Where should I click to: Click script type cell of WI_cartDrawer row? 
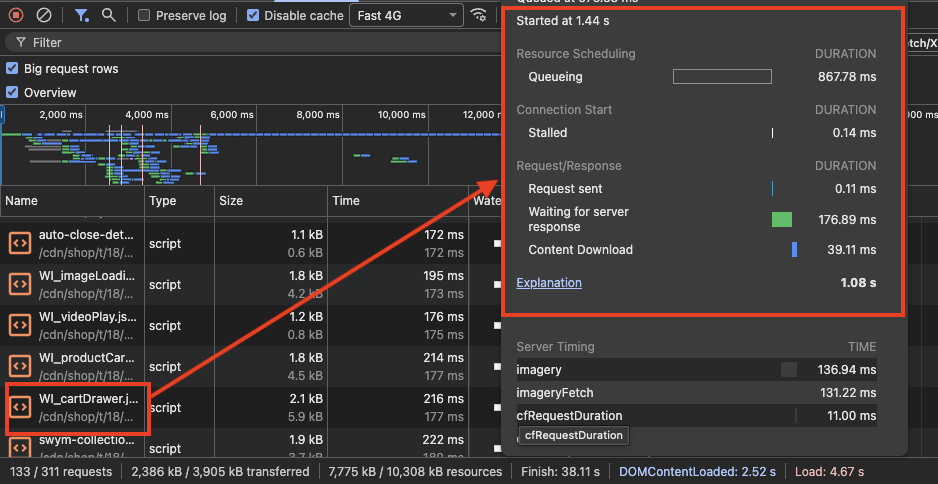(179, 407)
